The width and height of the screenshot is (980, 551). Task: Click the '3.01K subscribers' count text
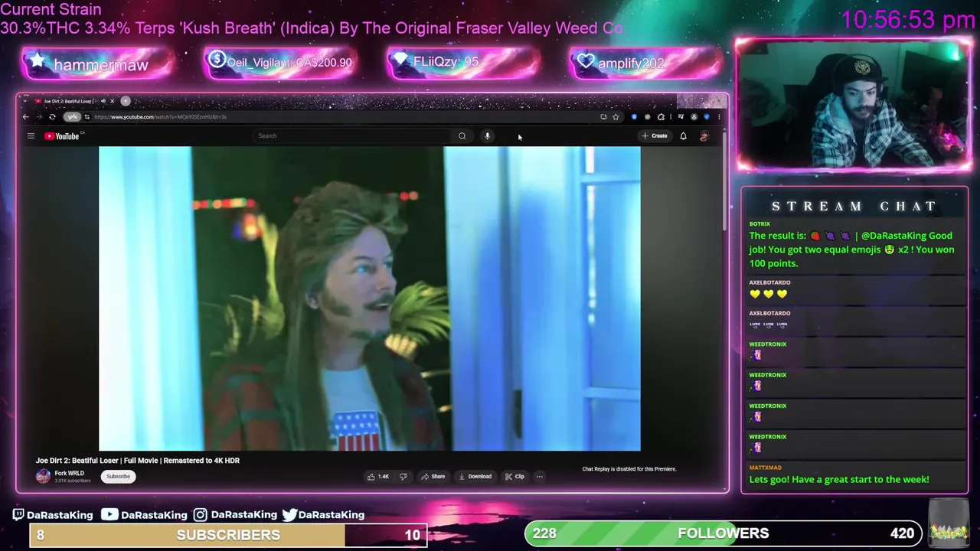pos(72,481)
